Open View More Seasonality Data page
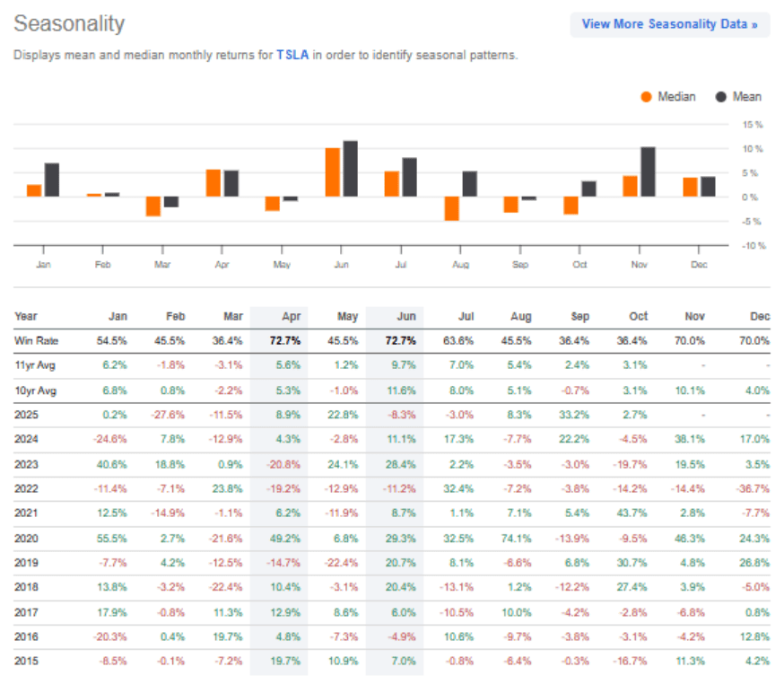 670,23
